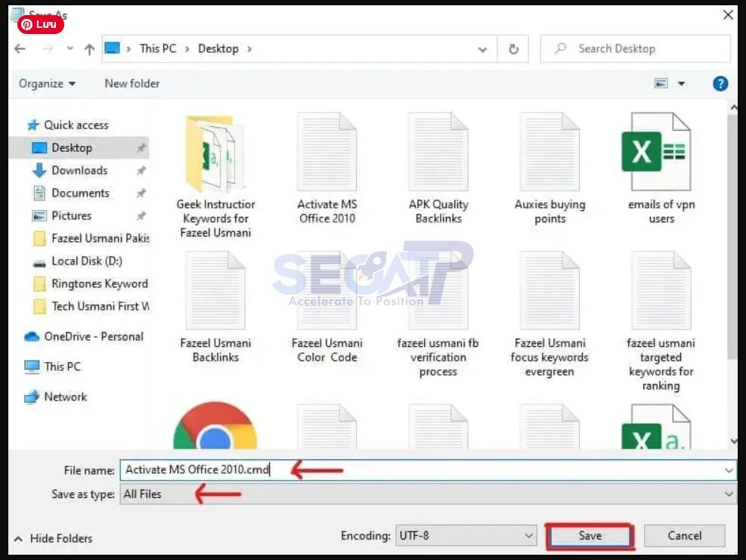This screenshot has height=560, width=746.
Task: Click the Help question mark icon
Action: (x=720, y=83)
